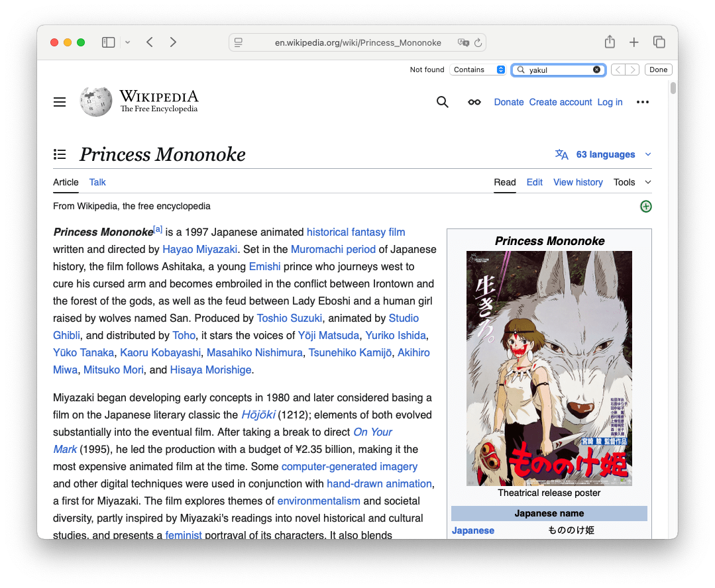The width and height of the screenshot is (715, 588).
Task: Open the environmentalism link
Action: 319,501
